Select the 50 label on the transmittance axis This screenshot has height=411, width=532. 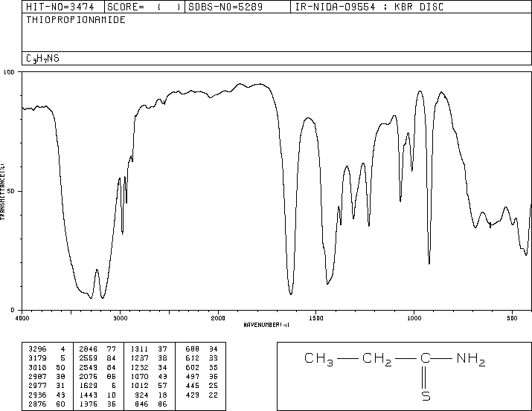(x=11, y=191)
